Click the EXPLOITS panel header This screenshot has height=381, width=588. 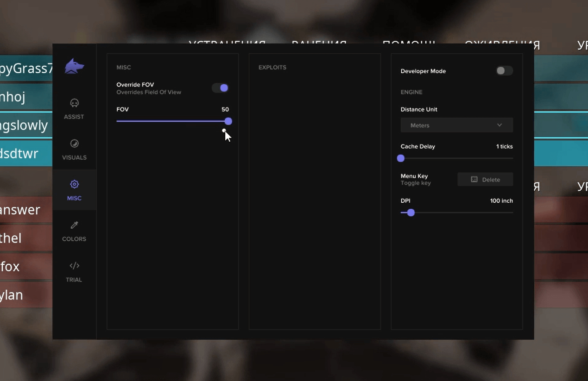click(x=272, y=67)
